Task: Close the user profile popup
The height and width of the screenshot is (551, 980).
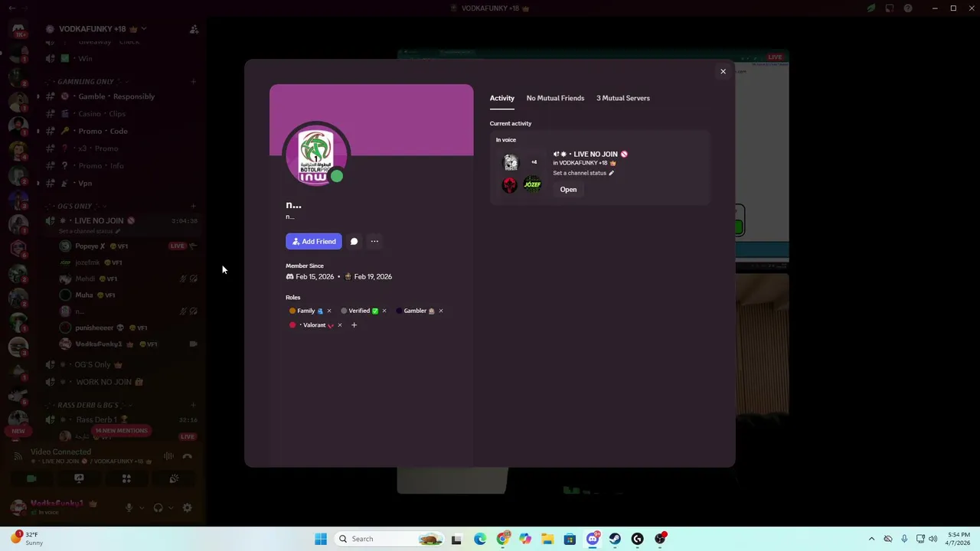Action: tap(723, 72)
